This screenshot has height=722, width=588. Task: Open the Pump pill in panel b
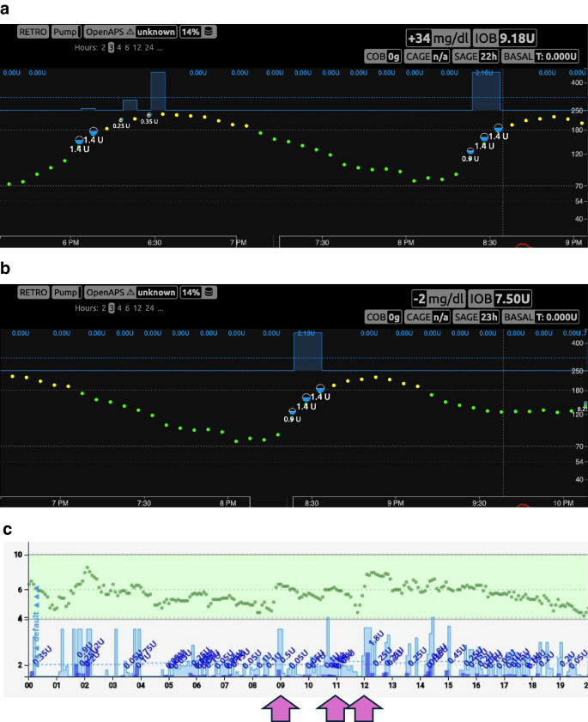coord(66,293)
